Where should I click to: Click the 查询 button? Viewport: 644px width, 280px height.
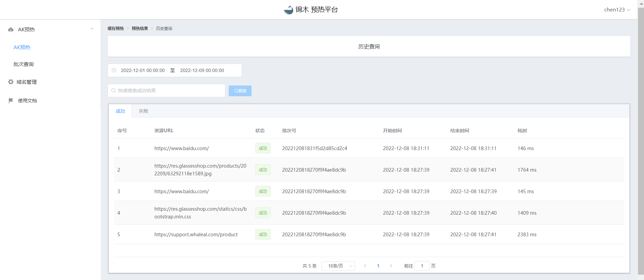point(240,91)
